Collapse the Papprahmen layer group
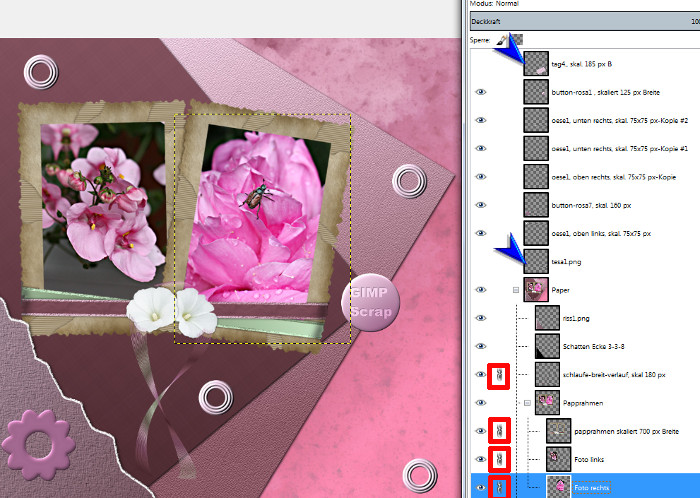The image size is (700, 498). tap(528, 402)
